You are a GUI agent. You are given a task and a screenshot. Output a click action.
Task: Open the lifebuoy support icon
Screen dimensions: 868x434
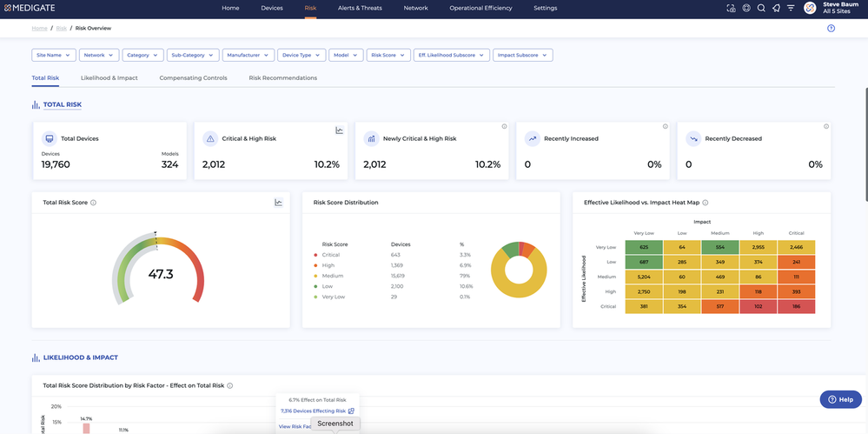tap(746, 8)
